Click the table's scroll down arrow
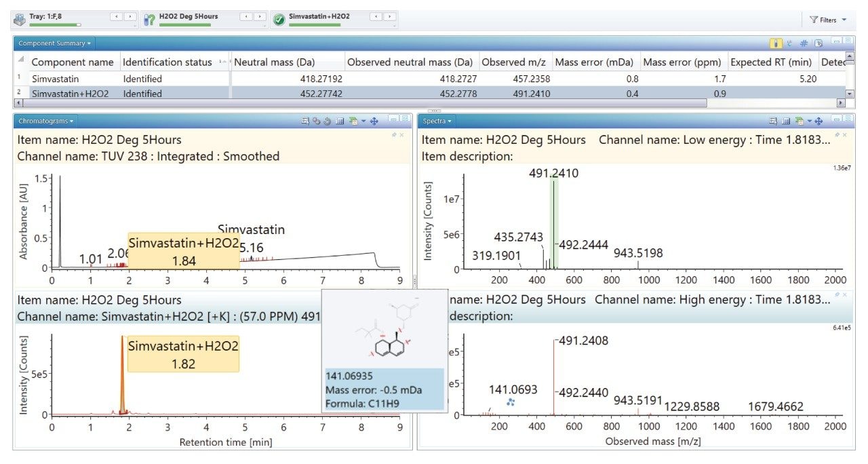 [x=850, y=94]
